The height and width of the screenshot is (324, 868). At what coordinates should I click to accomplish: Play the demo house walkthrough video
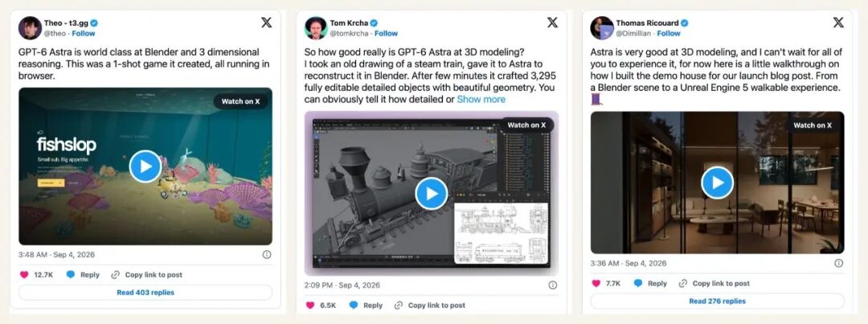tap(717, 183)
